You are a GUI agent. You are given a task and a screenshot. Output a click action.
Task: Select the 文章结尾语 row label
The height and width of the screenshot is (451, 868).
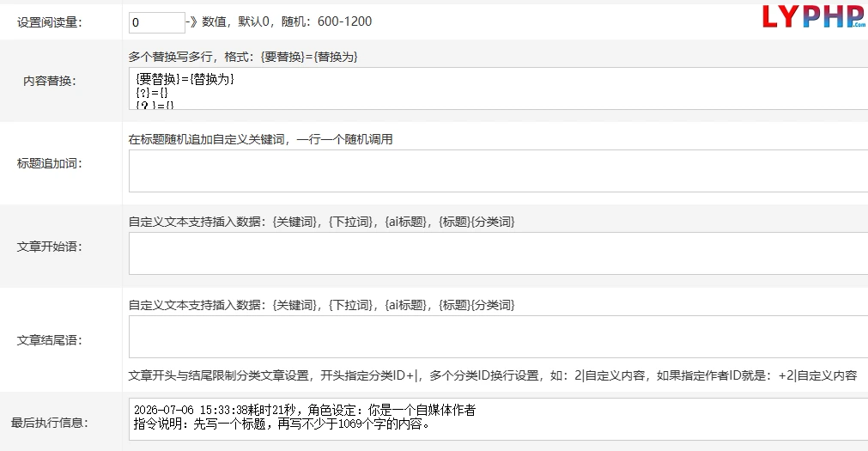pos(49,340)
